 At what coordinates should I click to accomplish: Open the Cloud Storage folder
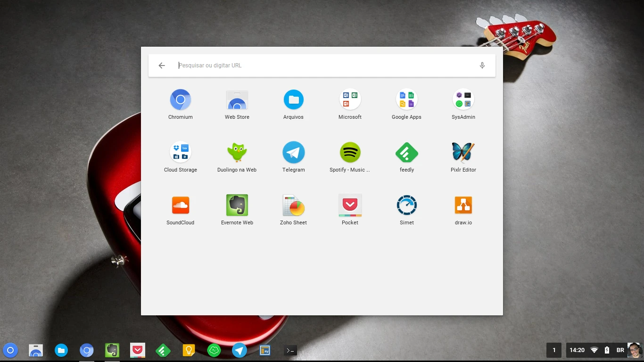181,153
